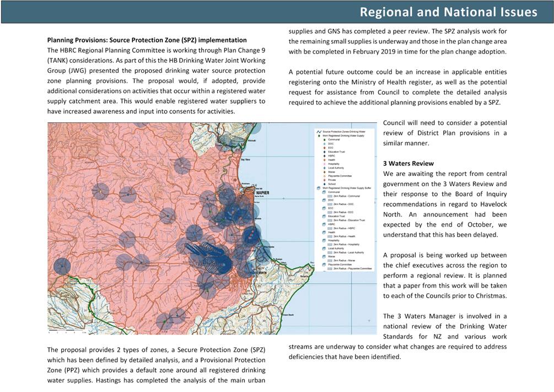Click the Health point marker in the supply legend

pyautogui.click(x=324, y=160)
